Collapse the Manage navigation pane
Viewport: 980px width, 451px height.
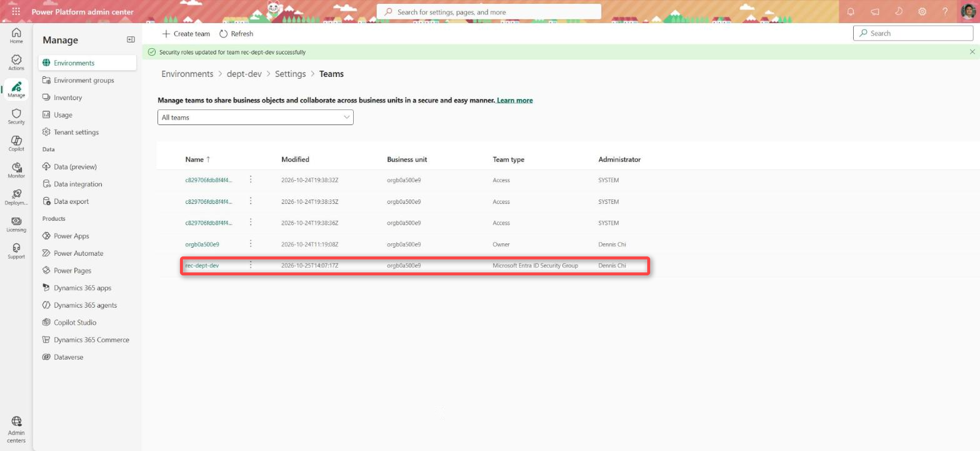pyautogui.click(x=131, y=39)
